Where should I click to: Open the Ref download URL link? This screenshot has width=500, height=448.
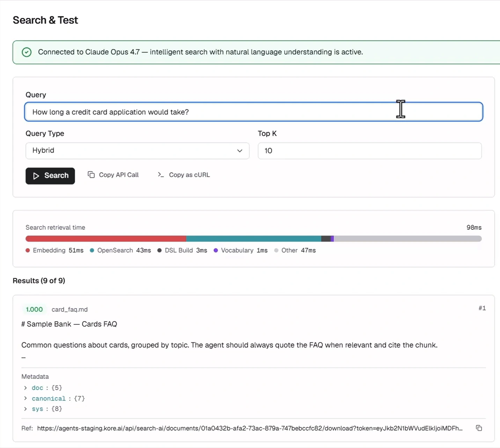250,428
